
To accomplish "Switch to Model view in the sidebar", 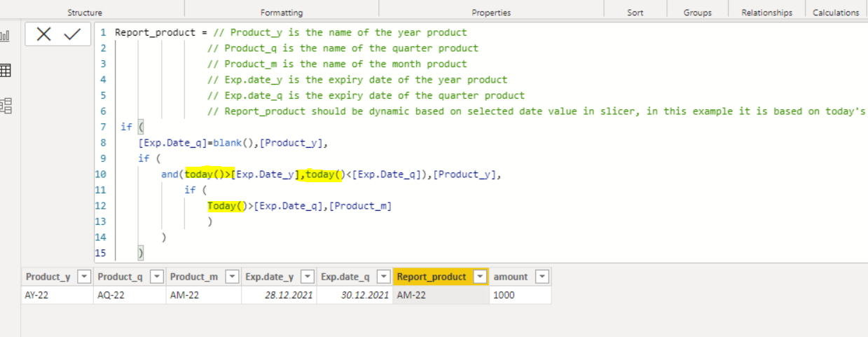I will point(6,106).
